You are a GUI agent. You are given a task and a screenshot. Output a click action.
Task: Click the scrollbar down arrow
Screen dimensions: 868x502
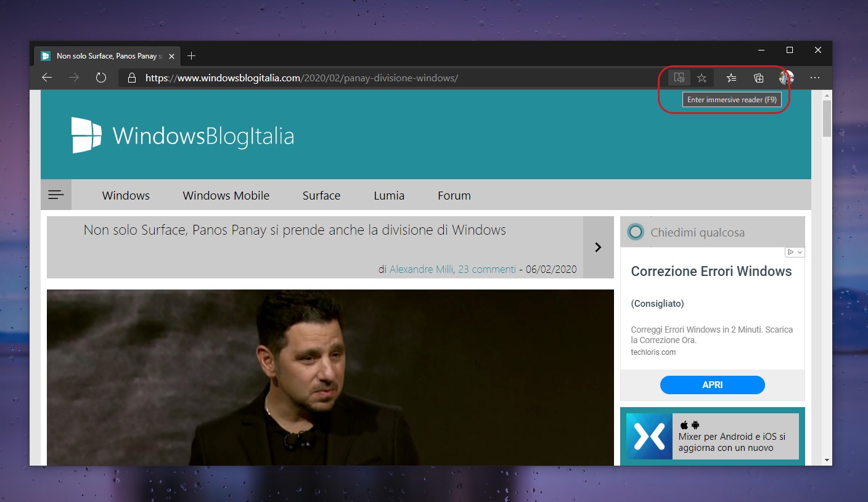tap(827, 459)
